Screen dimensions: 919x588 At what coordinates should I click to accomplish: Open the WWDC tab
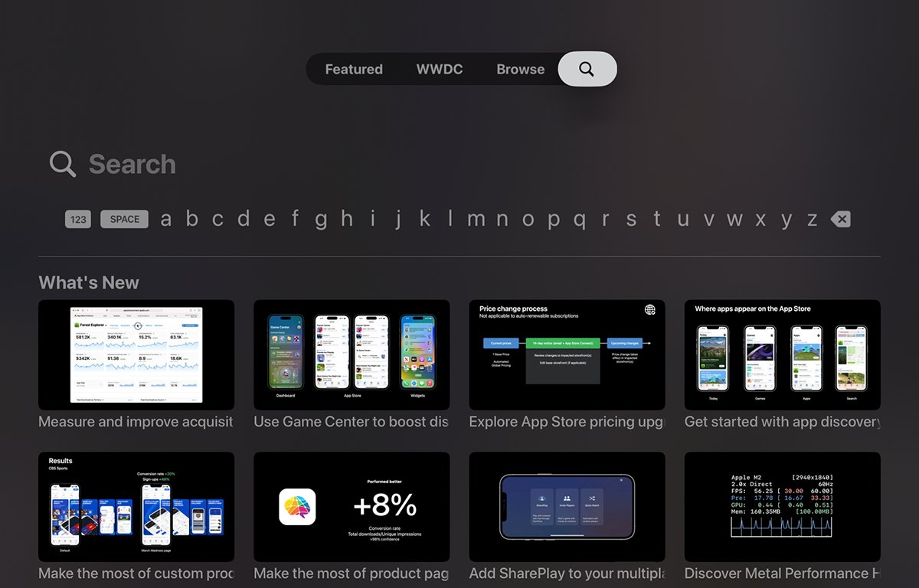click(x=440, y=69)
